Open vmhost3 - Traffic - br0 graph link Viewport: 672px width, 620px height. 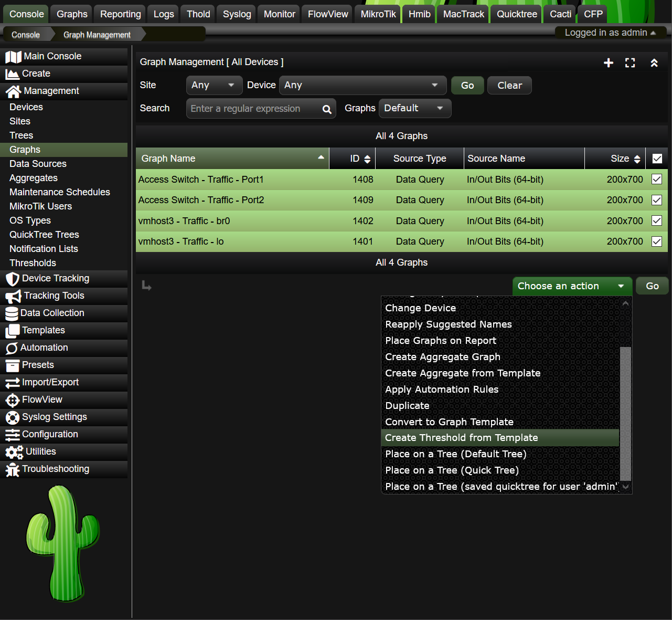[x=184, y=221]
